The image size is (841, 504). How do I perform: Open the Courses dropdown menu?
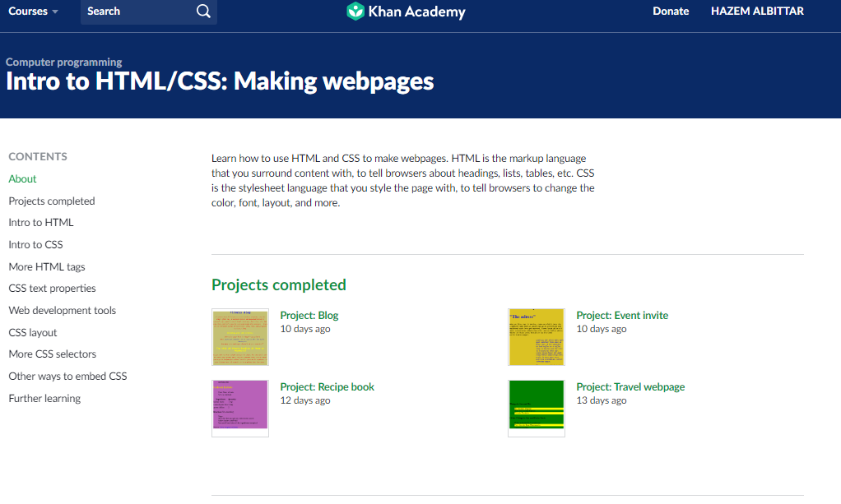click(x=33, y=12)
